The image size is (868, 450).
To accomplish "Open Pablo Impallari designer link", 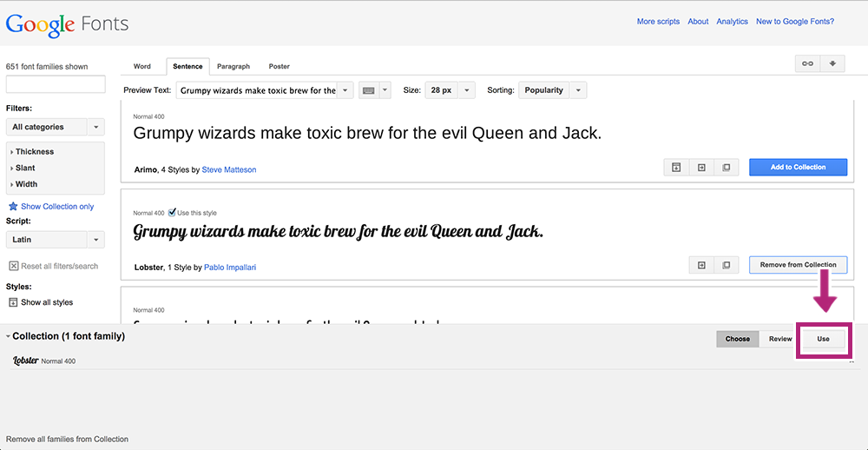I will point(230,267).
